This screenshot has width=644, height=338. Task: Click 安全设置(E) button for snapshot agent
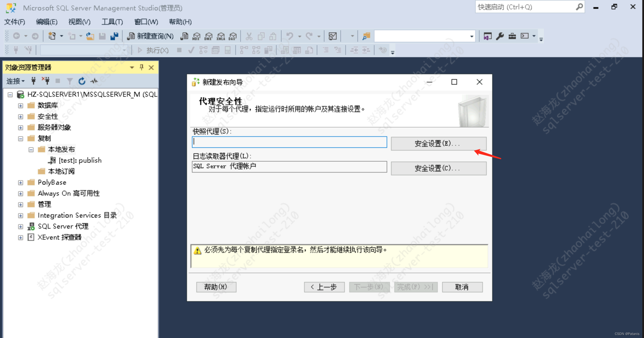pyautogui.click(x=438, y=143)
